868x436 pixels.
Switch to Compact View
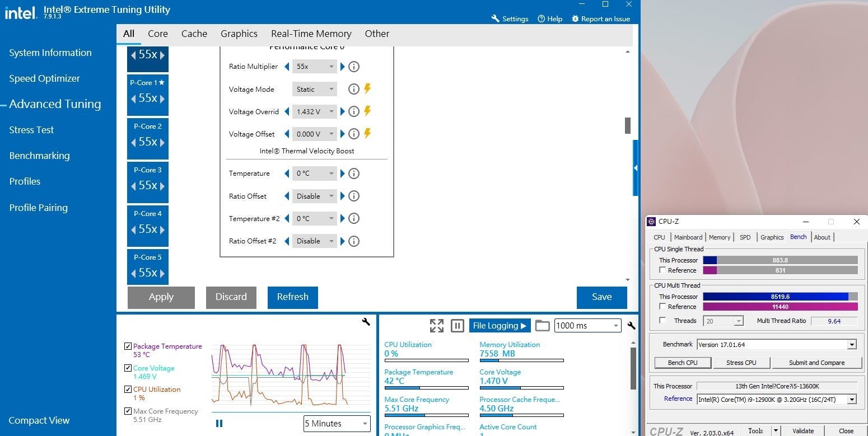point(39,421)
